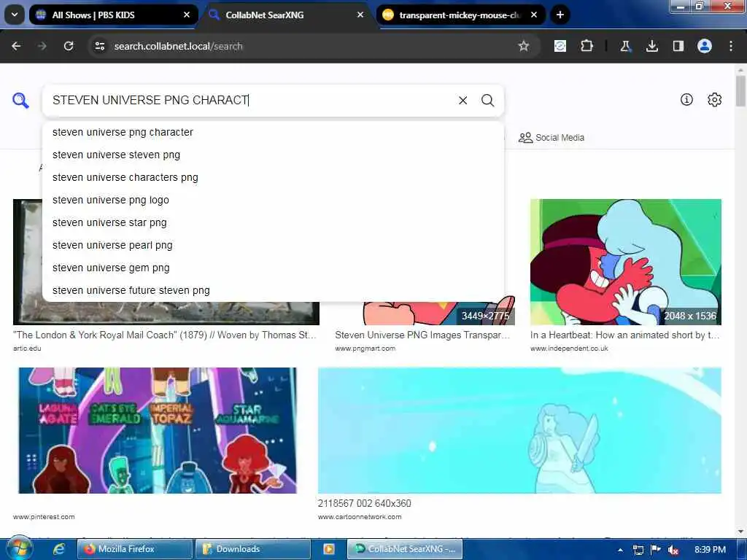Switch to Mozilla Firefox taskbar button
747x560 pixels.
(135, 549)
